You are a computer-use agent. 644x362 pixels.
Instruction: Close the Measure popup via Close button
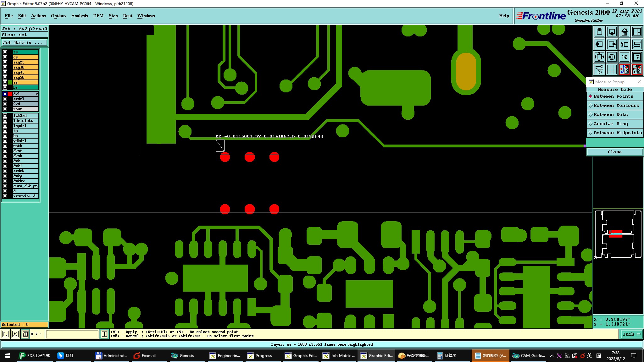tap(614, 152)
